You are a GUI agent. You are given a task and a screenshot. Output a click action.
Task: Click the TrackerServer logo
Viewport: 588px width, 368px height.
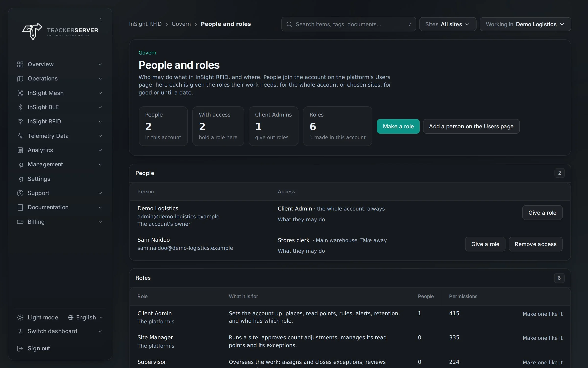(60, 31)
